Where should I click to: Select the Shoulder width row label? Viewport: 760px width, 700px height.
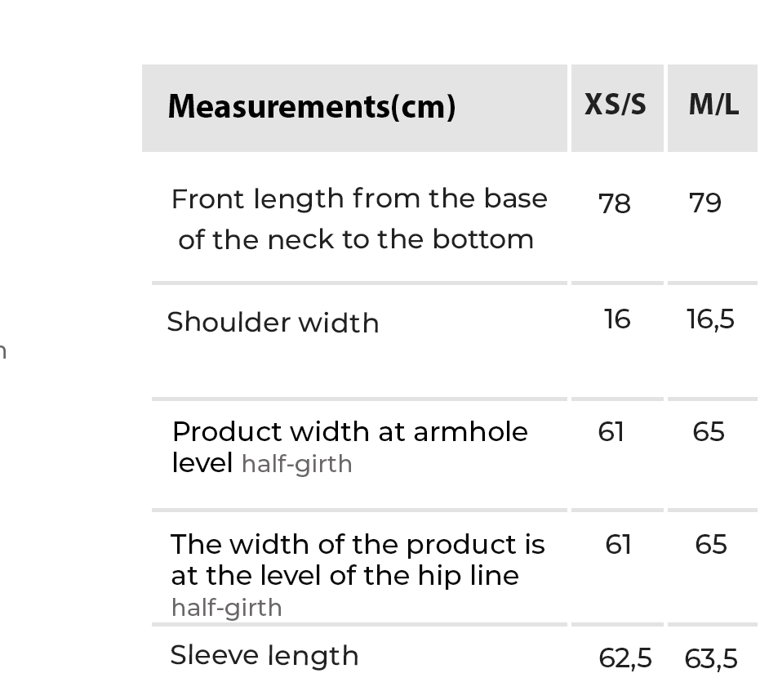(x=273, y=323)
